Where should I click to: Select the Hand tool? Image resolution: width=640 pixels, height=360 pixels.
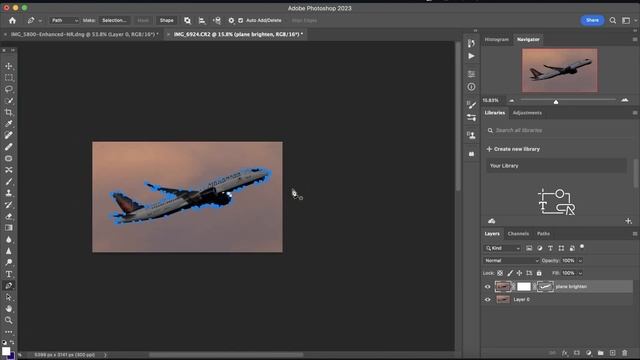pyautogui.click(x=9, y=309)
